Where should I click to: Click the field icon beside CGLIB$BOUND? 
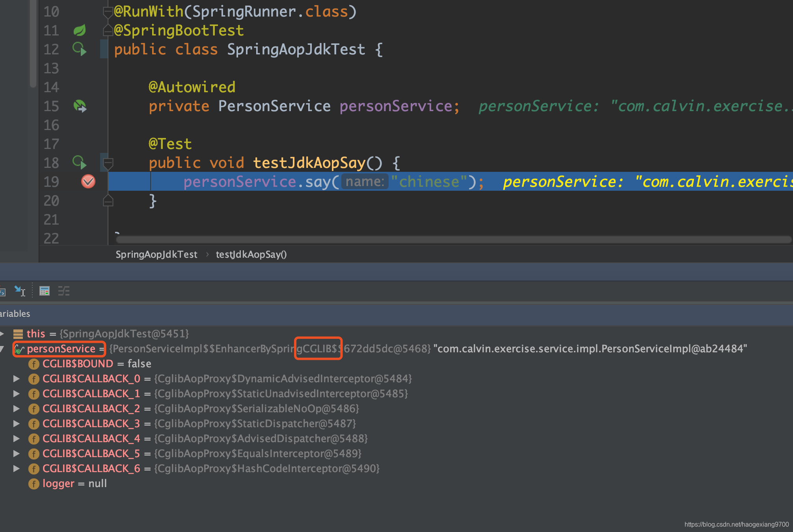pyautogui.click(x=34, y=364)
